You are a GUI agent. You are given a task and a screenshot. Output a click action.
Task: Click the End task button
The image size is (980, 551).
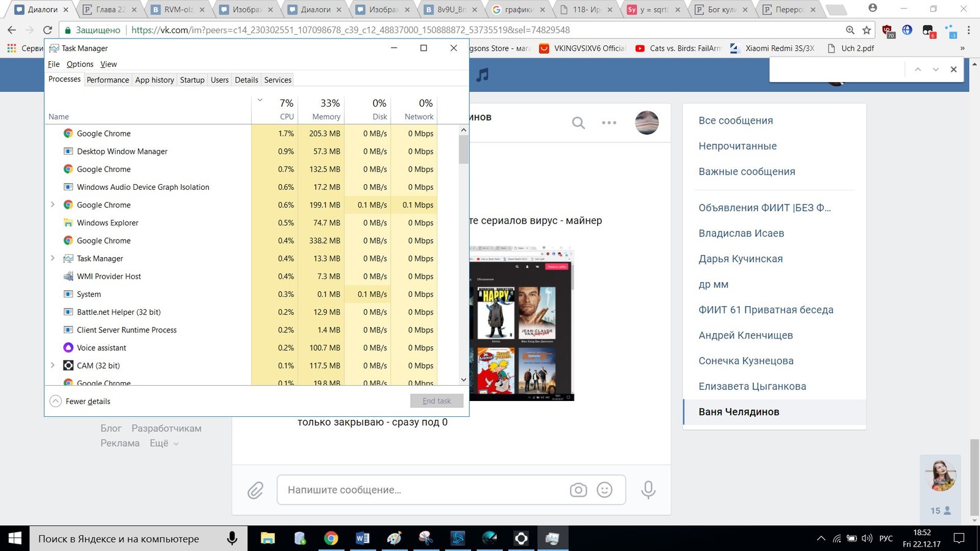tap(437, 401)
